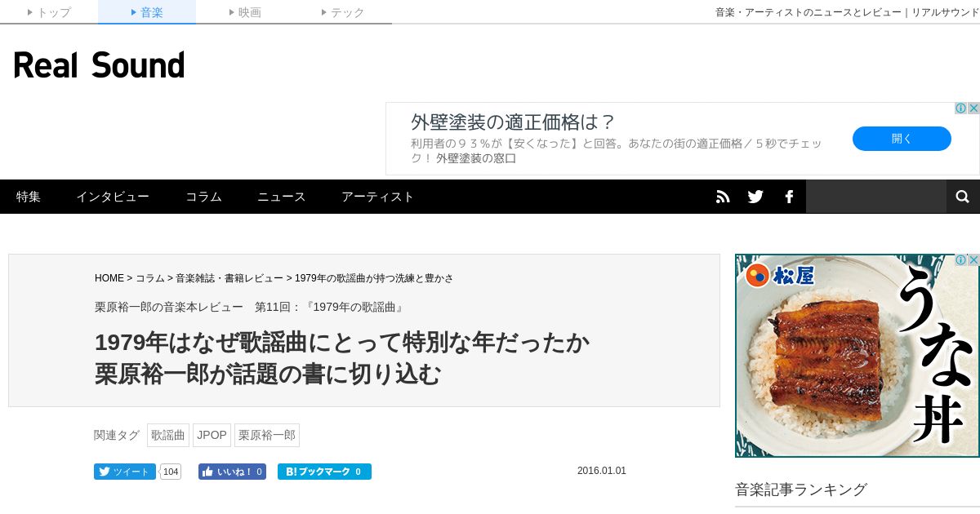Click the 関連タグ label
980x514 pixels.
(x=117, y=435)
